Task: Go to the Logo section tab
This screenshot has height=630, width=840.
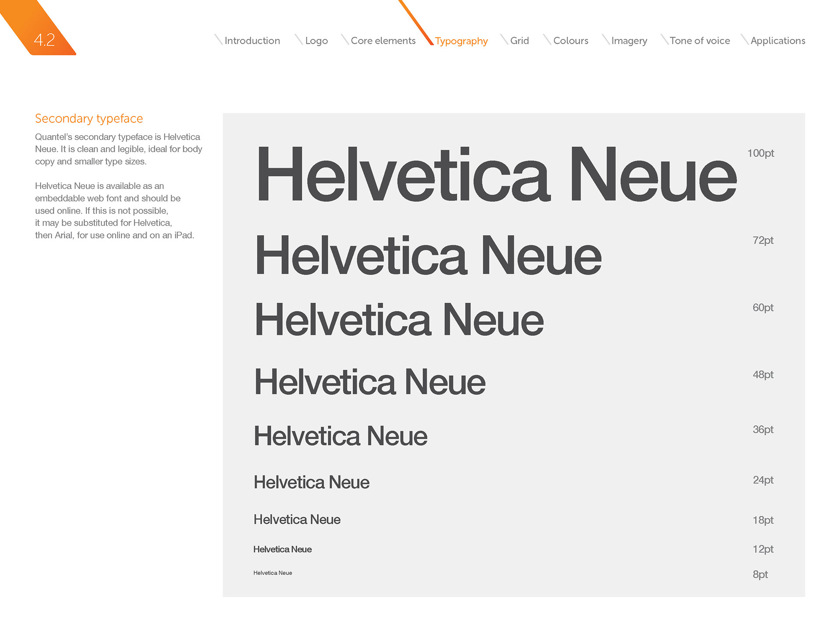Action: click(316, 41)
